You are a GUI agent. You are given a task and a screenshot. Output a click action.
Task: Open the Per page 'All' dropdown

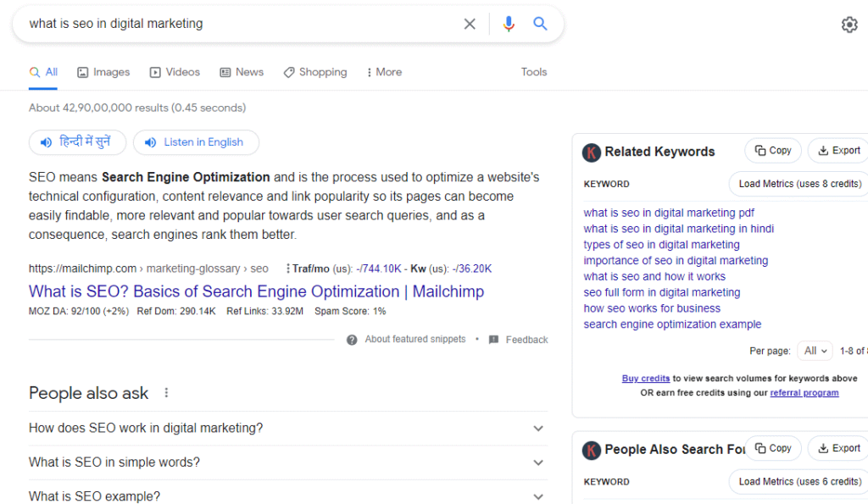(815, 351)
